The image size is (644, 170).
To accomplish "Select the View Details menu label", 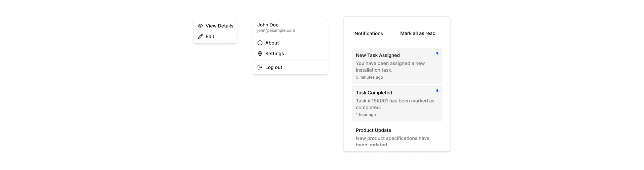I will 219,26.
